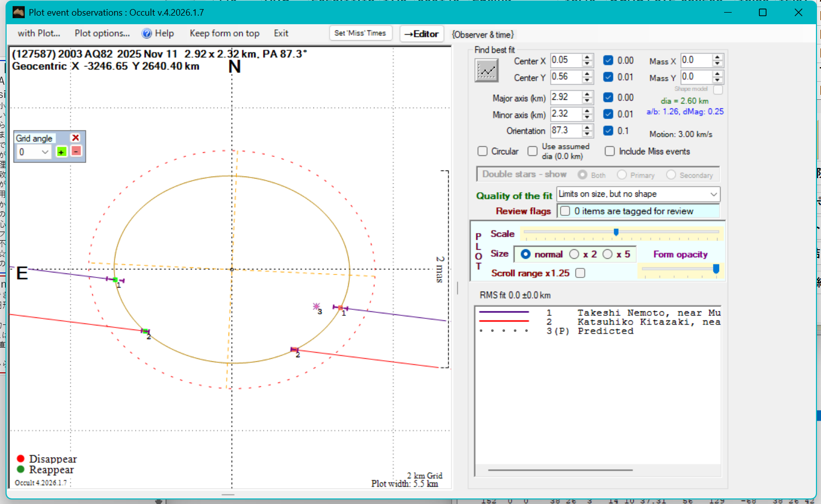Click the →Editor button
The height and width of the screenshot is (504, 821).
[x=421, y=34]
